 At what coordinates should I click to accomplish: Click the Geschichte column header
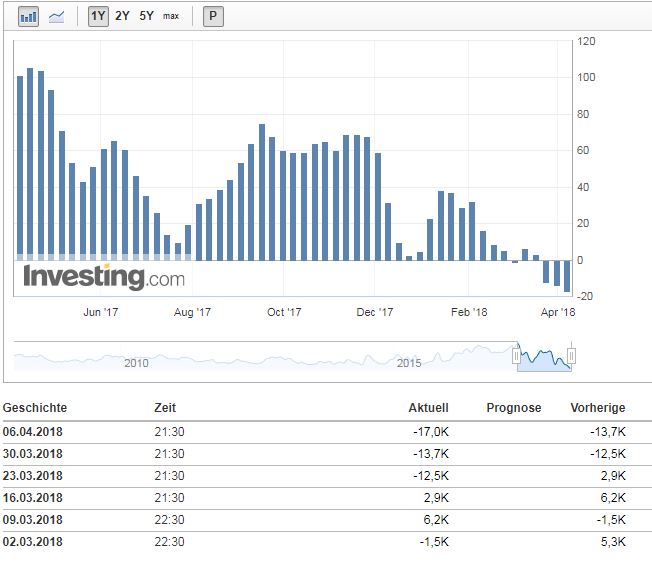pos(36,408)
